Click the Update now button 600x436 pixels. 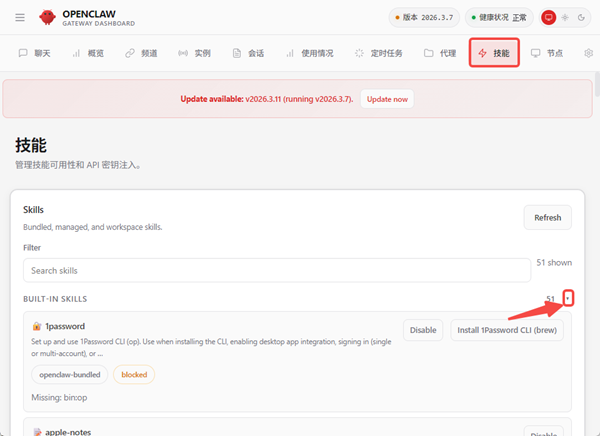pos(387,99)
